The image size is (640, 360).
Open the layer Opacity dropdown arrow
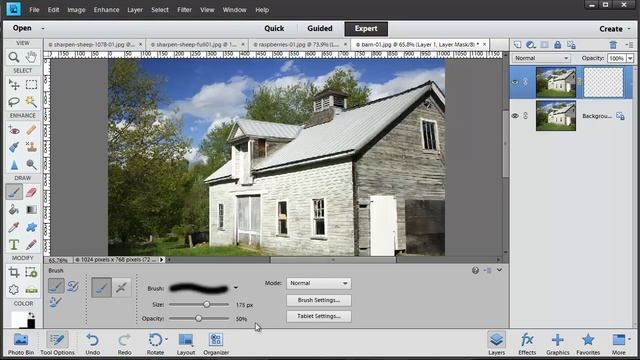(x=630, y=58)
